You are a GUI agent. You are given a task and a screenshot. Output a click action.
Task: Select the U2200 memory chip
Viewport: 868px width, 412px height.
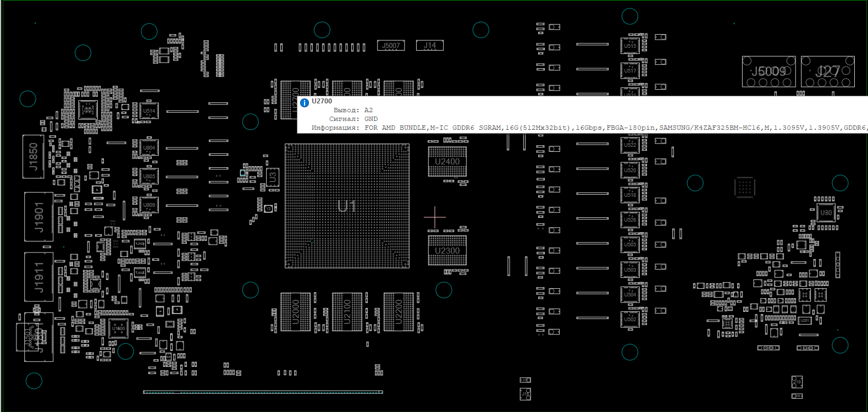coord(399,312)
